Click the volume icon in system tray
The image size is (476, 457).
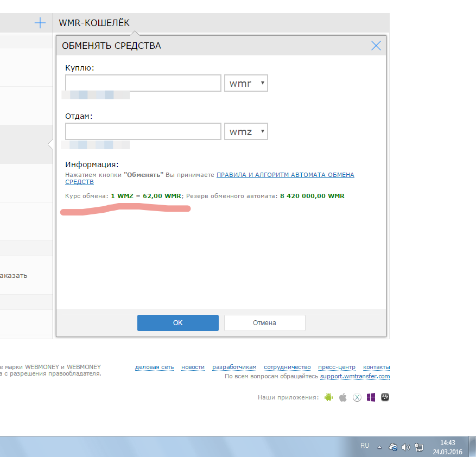coord(406,447)
